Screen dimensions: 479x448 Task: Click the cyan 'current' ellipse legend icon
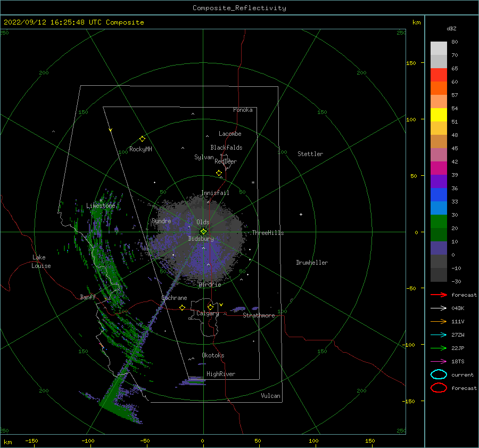(439, 374)
